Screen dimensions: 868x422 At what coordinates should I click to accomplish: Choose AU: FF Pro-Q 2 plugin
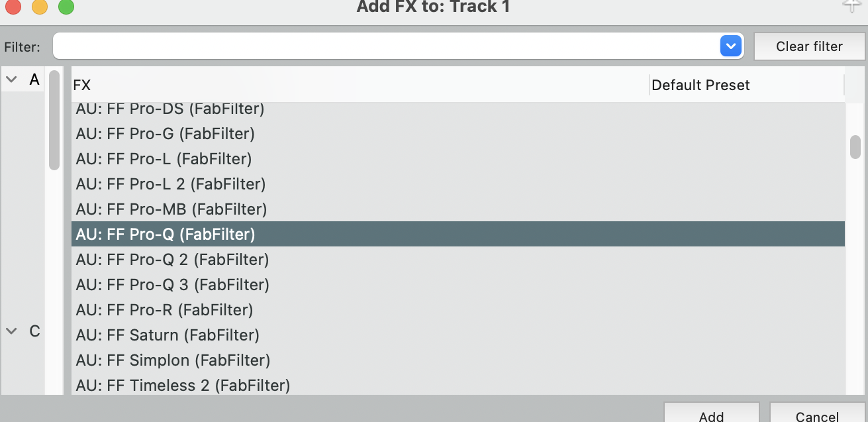172,260
